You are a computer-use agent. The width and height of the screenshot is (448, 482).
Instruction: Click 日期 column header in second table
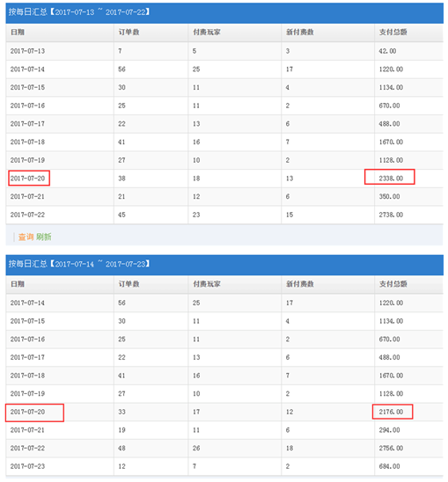[x=18, y=284]
